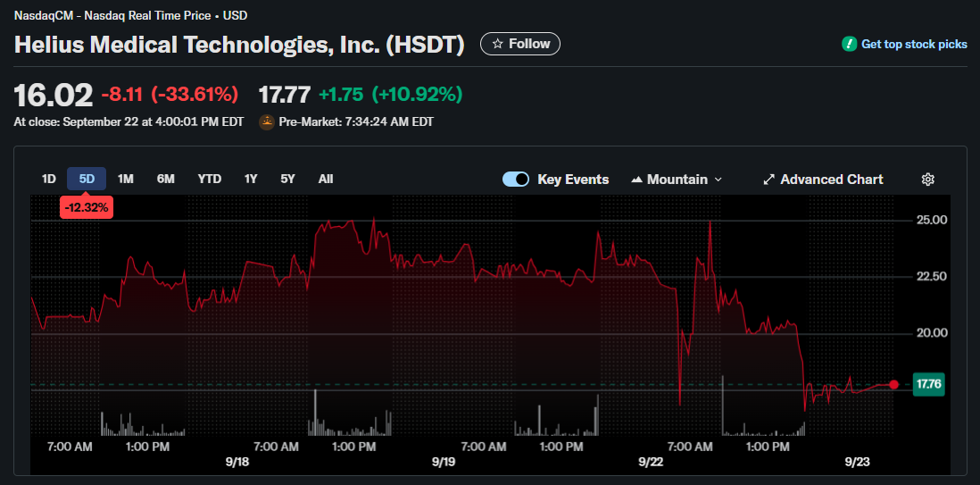
Task: Click the Advanced Chart expand arrows icon
Action: click(768, 180)
